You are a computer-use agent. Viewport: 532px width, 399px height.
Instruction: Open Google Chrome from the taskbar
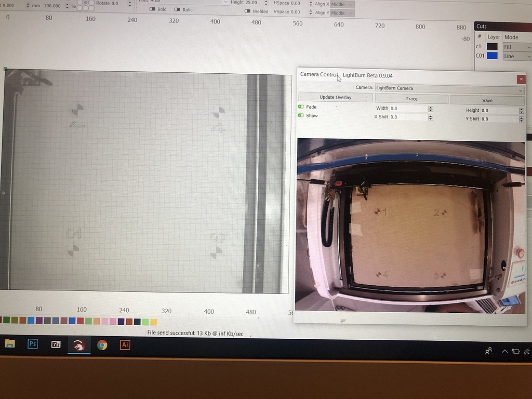tap(102, 344)
